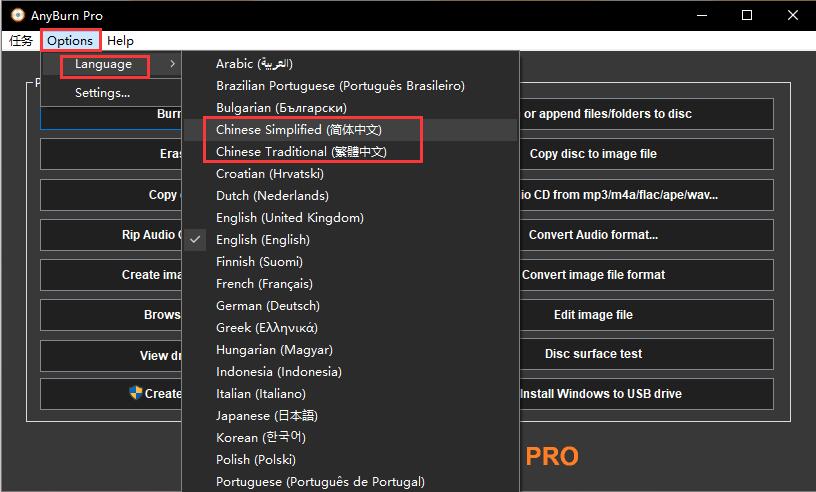
Task: Click Edit image file button
Action: point(646,315)
